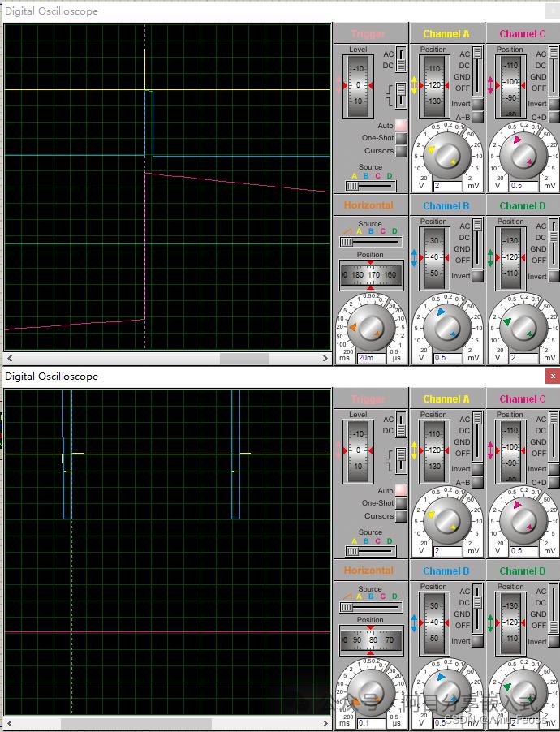The height and width of the screenshot is (732, 560).
Task: Click Channel A Position dial in upper scope
Action: [434, 86]
